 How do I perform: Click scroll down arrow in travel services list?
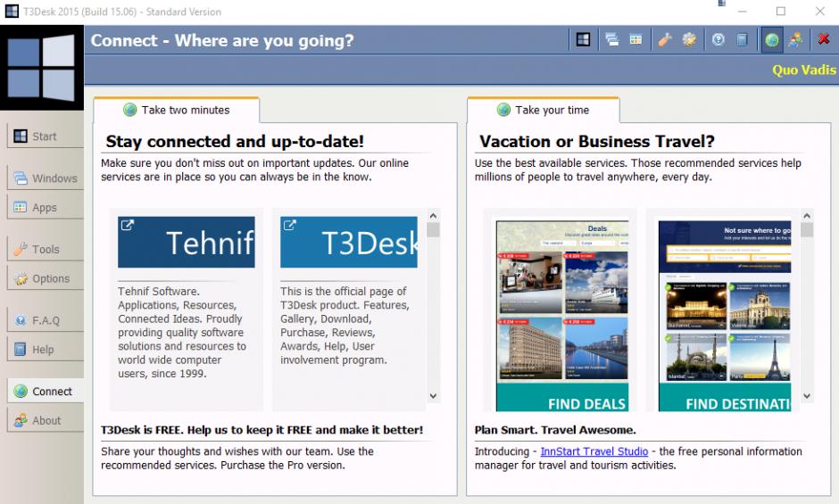pos(807,396)
